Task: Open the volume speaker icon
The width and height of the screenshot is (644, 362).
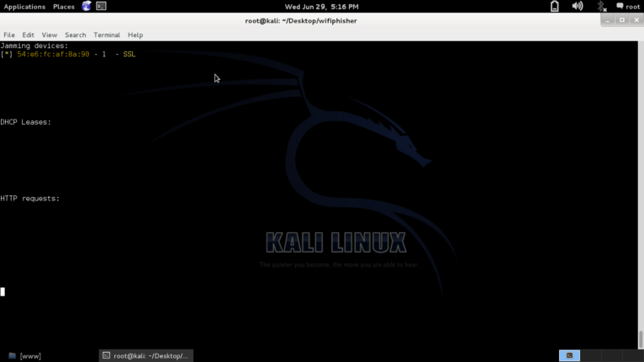Action: click(578, 6)
